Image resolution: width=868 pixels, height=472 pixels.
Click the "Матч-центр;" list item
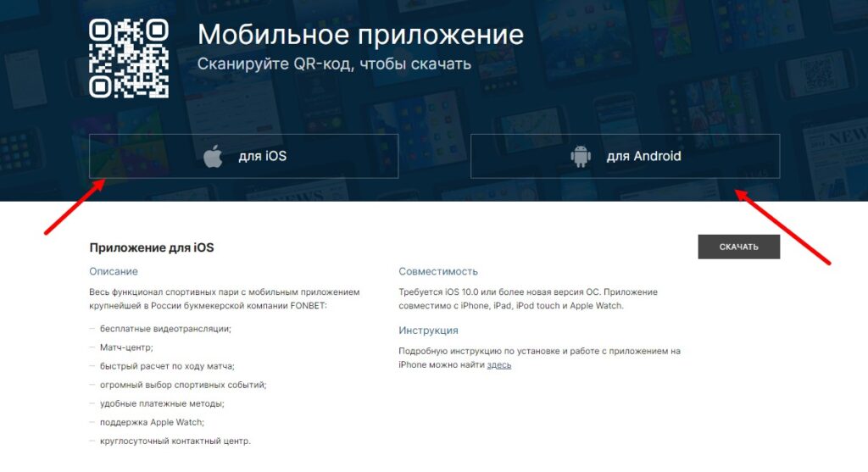(x=126, y=347)
